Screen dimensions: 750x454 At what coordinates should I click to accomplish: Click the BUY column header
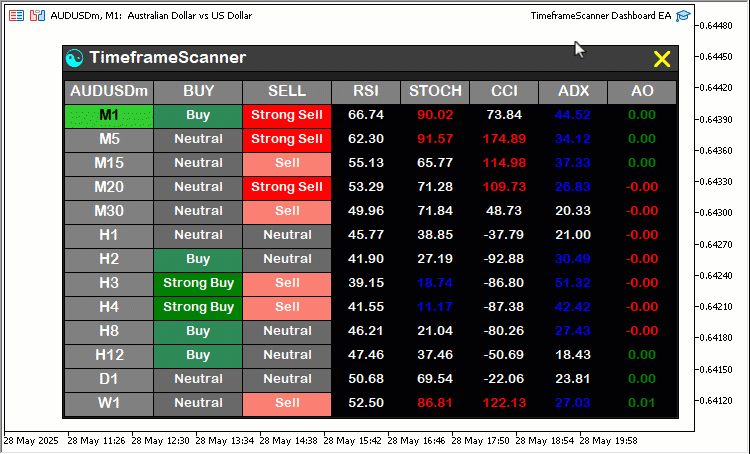[x=198, y=92]
